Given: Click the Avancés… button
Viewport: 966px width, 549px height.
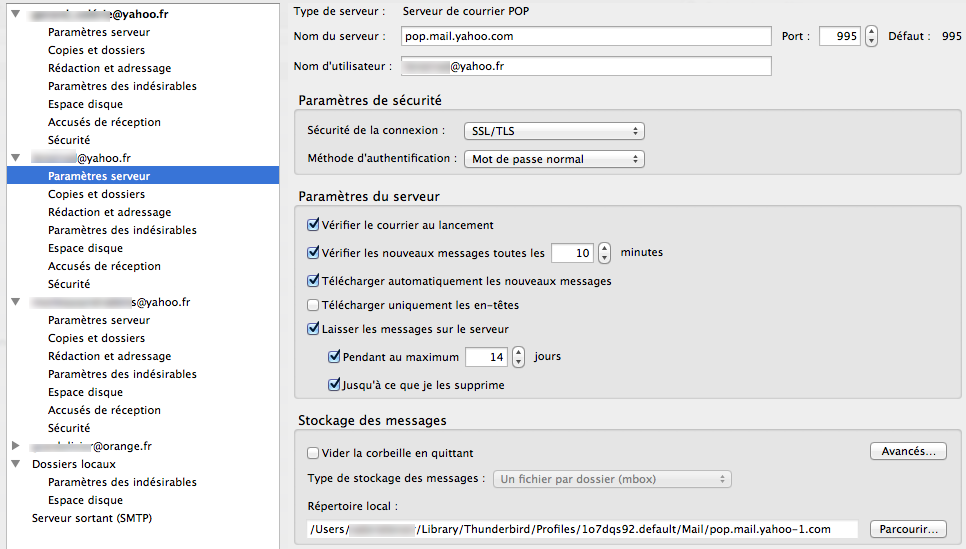Looking at the screenshot, I should pyautogui.click(x=908, y=452).
